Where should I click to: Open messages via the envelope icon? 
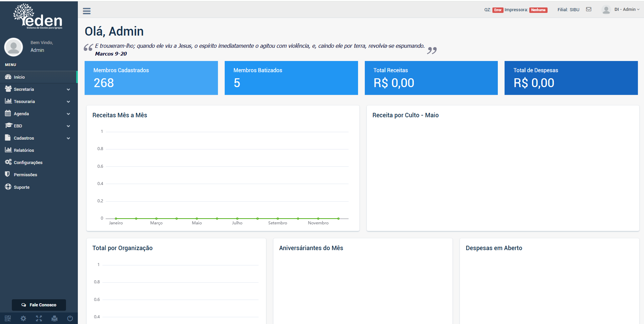(x=589, y=9)
